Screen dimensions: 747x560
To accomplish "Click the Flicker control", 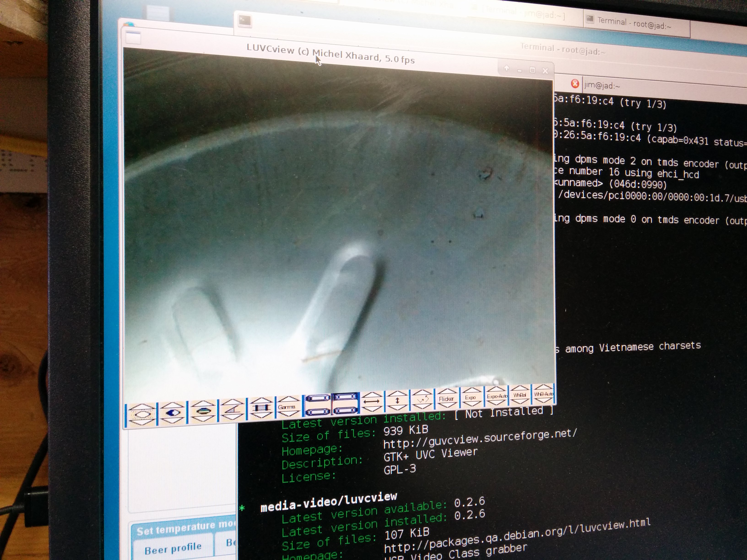I will [x=446, y=399].
